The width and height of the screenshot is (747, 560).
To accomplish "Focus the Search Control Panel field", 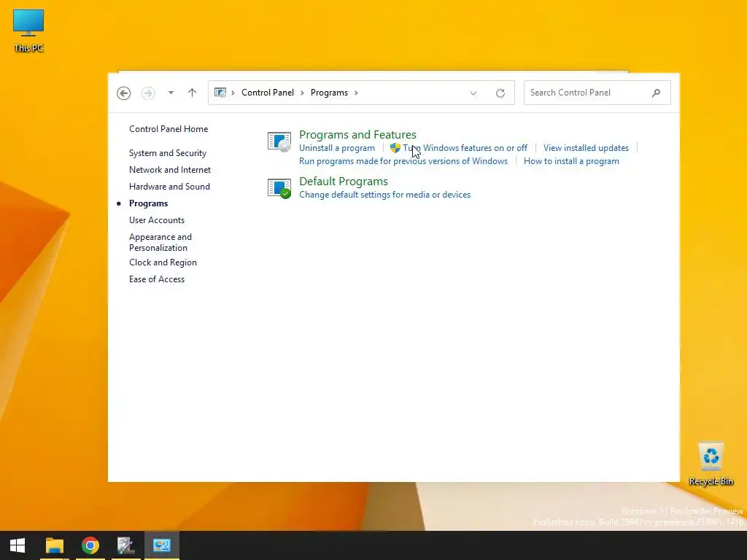I will point(597,93).
